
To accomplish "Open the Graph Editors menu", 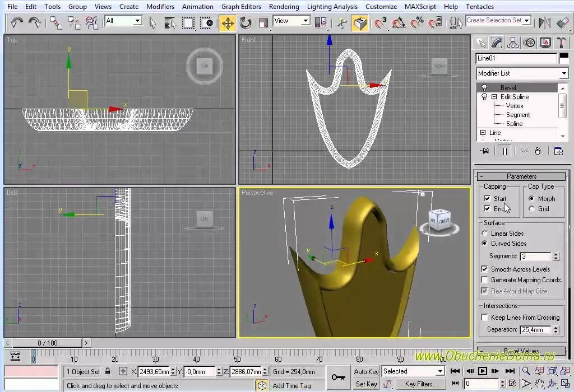I will pos(241,7).
